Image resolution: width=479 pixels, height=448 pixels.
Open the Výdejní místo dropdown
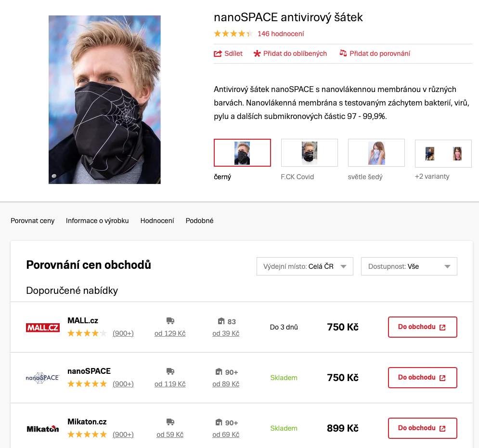[x=305, y=266]
